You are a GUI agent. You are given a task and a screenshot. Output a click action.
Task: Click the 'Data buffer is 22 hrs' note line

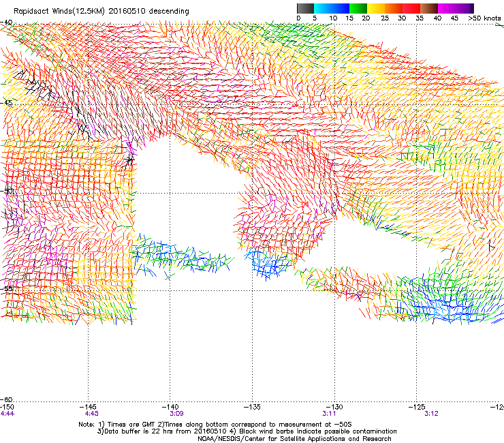tap(247, 431)
